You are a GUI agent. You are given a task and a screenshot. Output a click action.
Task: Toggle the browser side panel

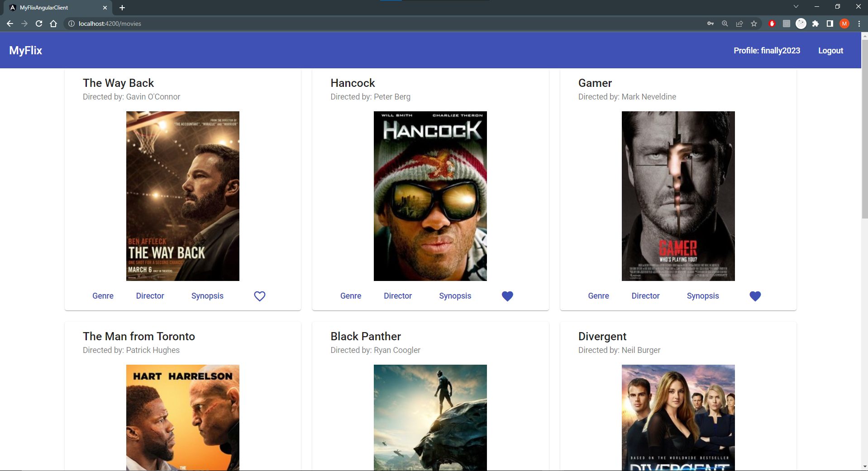[830, 24]
